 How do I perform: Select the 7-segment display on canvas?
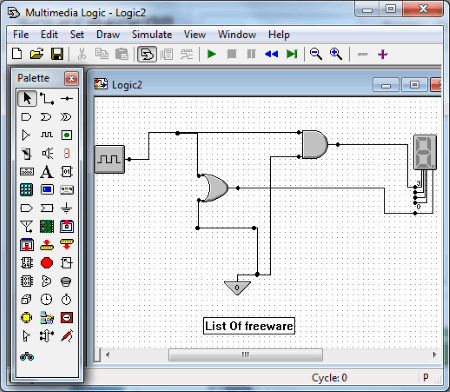pos(425,152)
